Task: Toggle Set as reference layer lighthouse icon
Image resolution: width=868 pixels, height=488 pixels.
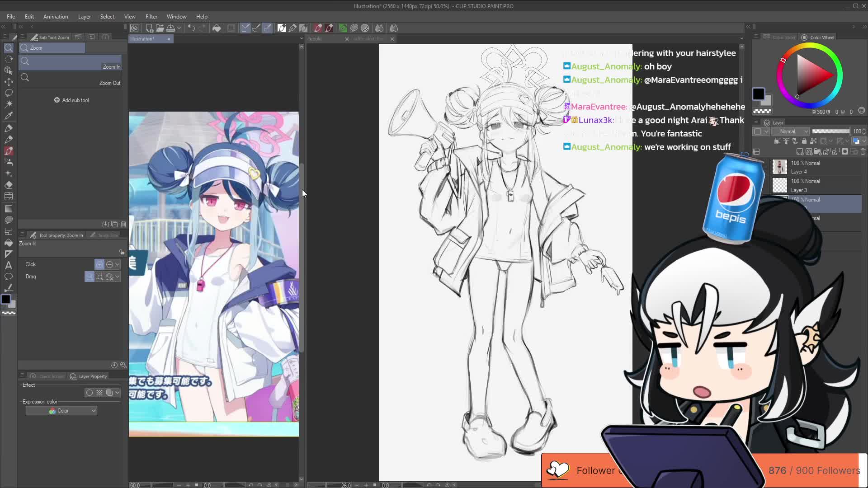Action: pyautogui.click(x=786, y=141)
